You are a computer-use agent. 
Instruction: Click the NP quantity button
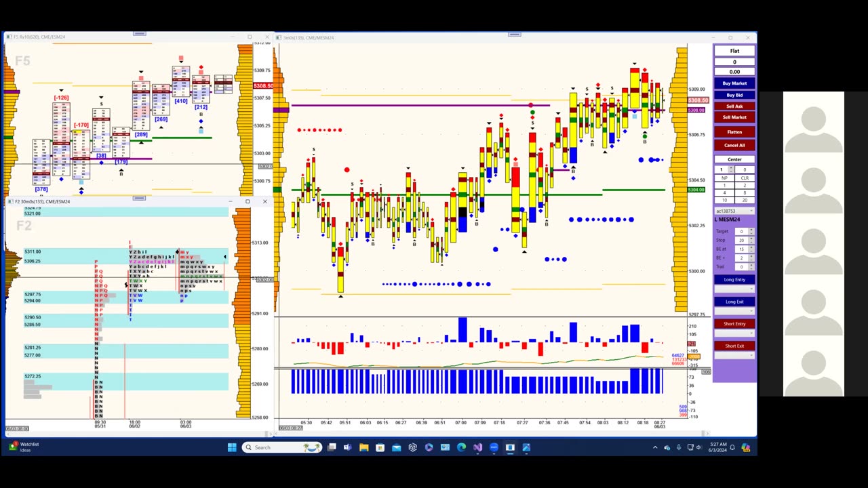tap(724, 178)
